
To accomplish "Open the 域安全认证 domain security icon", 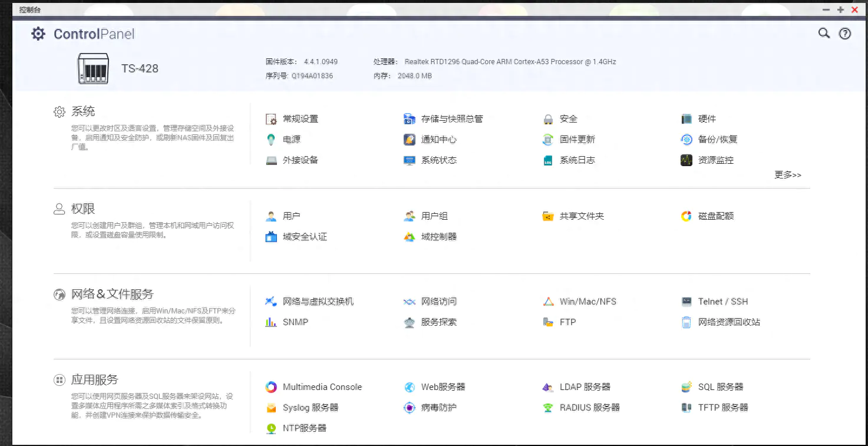I will (x=271, y=237).
